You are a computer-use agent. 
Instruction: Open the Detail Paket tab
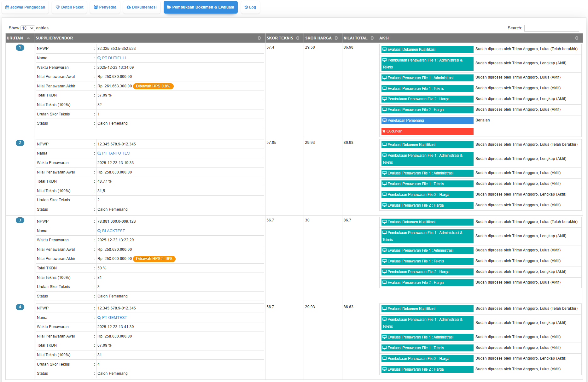point(70,7)
